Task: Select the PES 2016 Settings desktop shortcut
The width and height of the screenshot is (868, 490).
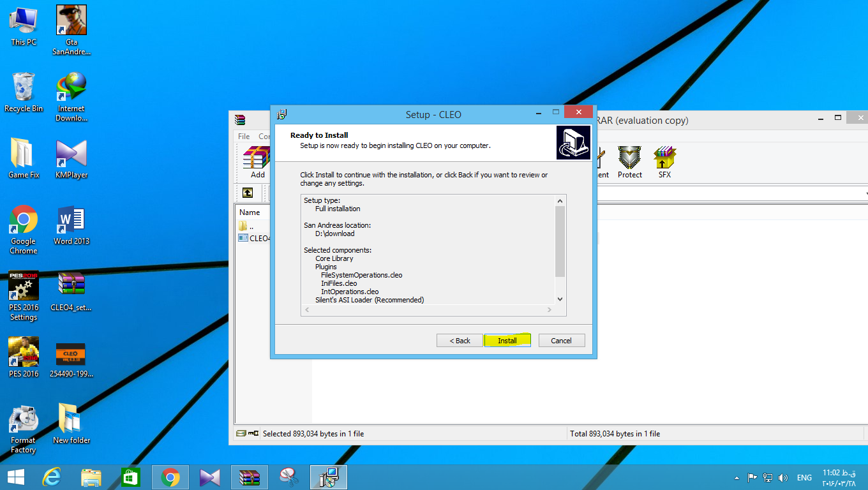Action: click(24, 295)
